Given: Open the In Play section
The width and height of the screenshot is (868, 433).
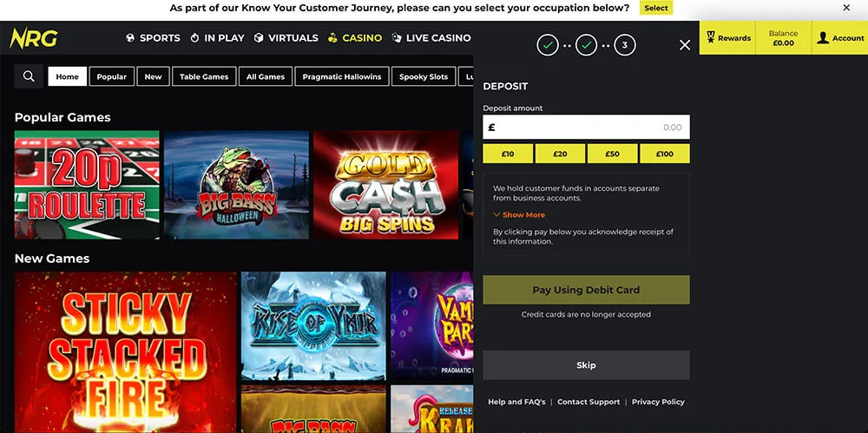Looking at the screenshot, I should [217, 38].
